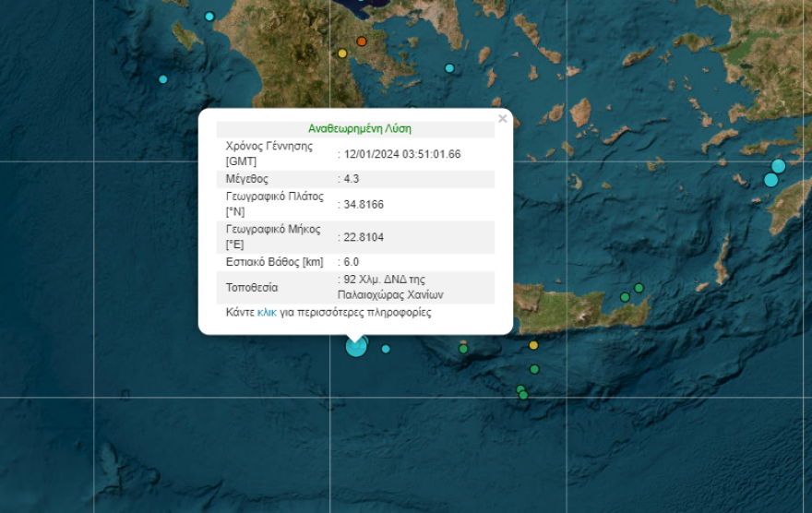Screen dimensions: 812x513
Task: Open the 'κλικ' link for more information
Action: [267, 313]
